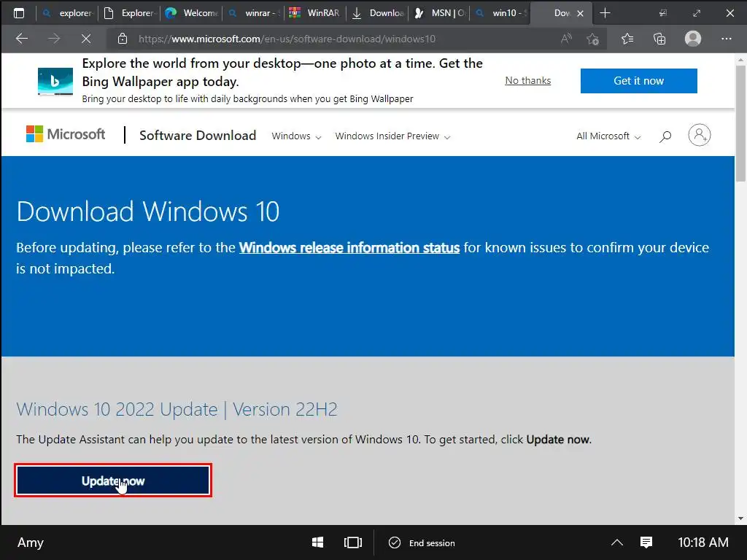
Task: Open the Favorites list
Action: tap(627, 39)
